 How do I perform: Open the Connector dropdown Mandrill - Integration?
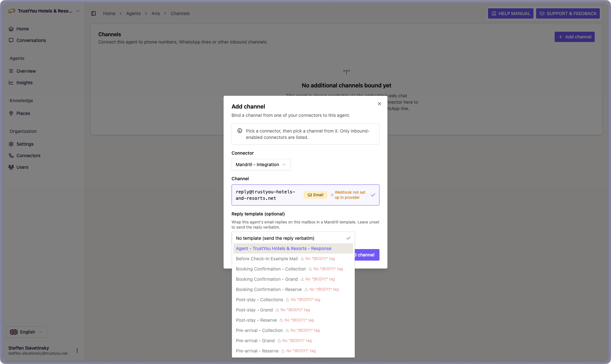[x=261, y=165]
